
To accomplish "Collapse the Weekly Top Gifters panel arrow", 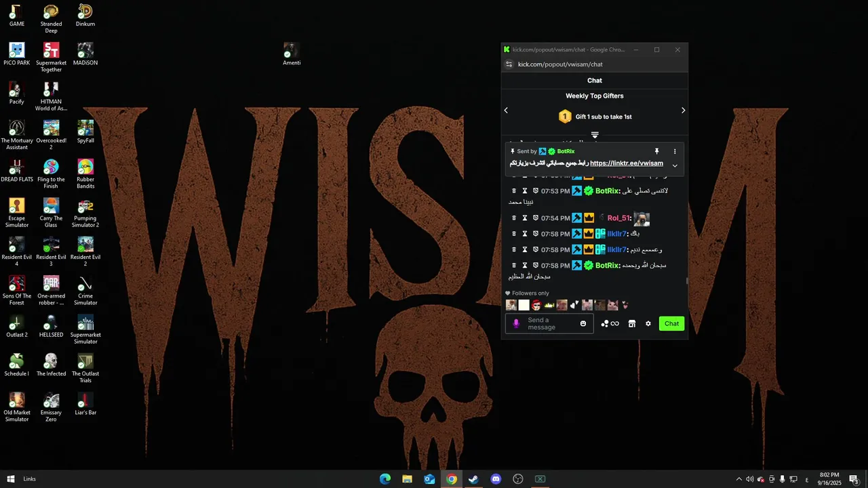I will point(595,135).
